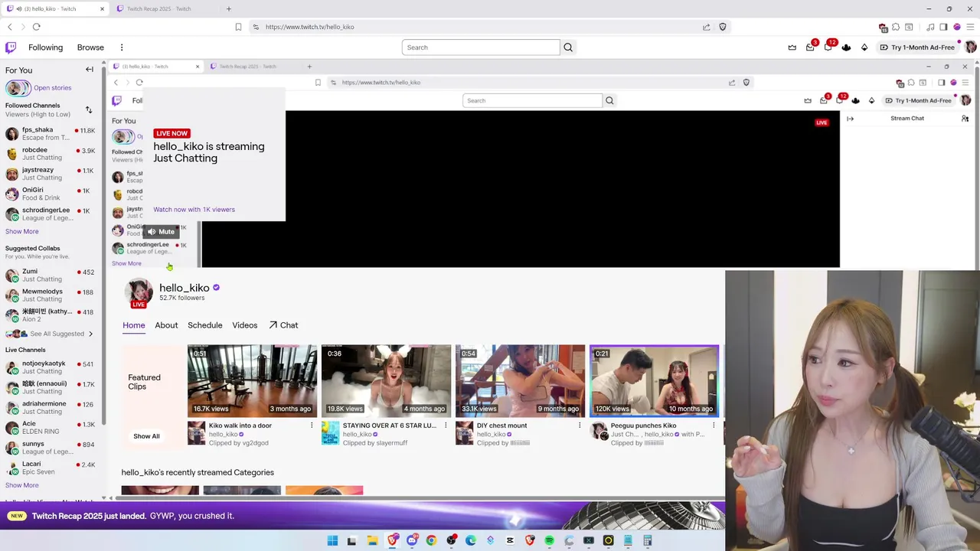The image size is (980, 551).
Task: Click the Twitch logo home icon
Action: click(x=11, y=47)
